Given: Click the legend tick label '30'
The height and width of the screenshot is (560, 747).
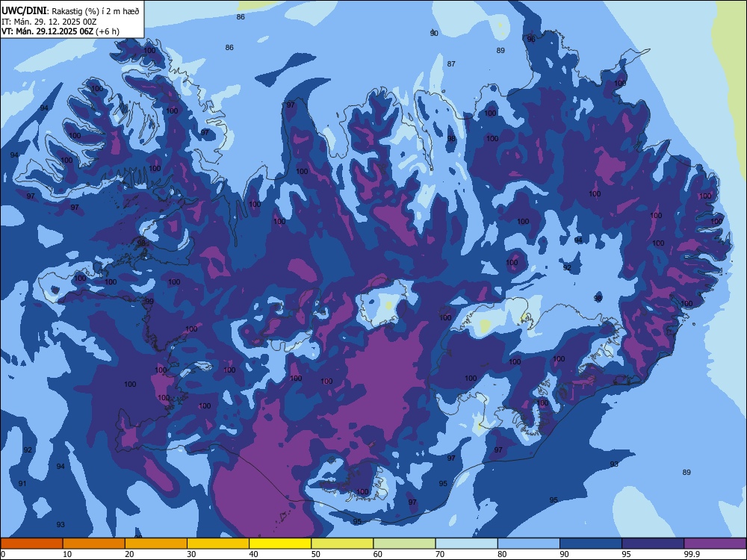Looking at the screenshot, I should pyautogui.click(x=191, y=554).
